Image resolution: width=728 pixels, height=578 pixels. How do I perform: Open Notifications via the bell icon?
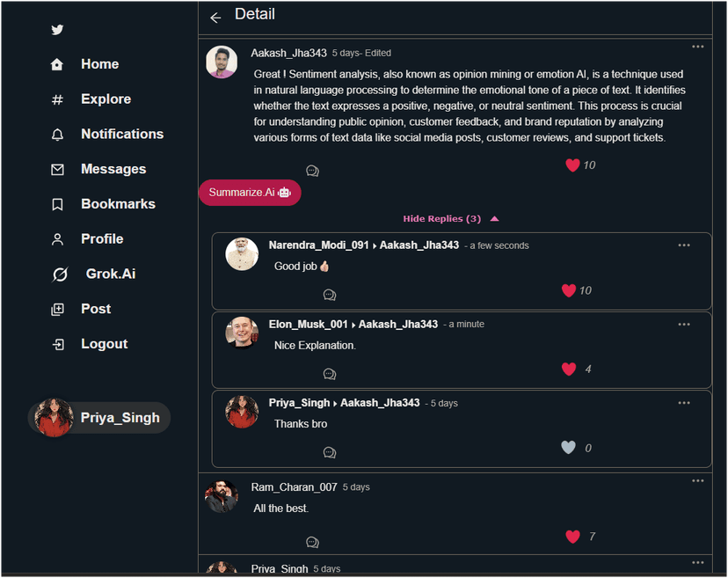pos(56,134)
